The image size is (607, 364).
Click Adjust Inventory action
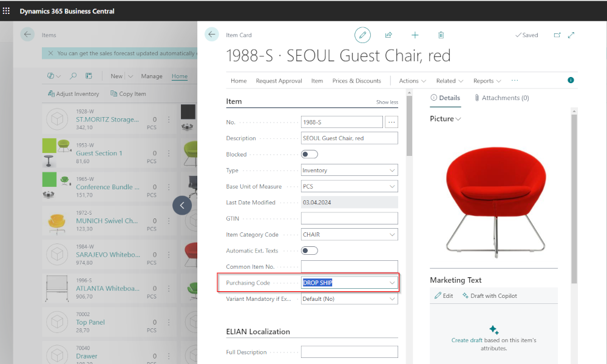(x=73, y=93)
